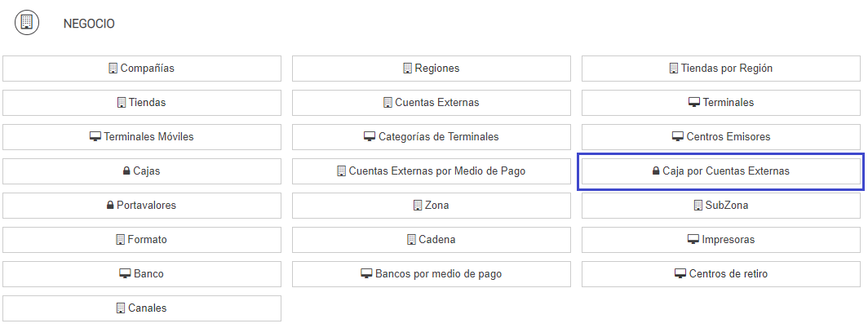The image size is (868, 328).
Task: Open the Regiones section
Action: [x=431, y=69]
